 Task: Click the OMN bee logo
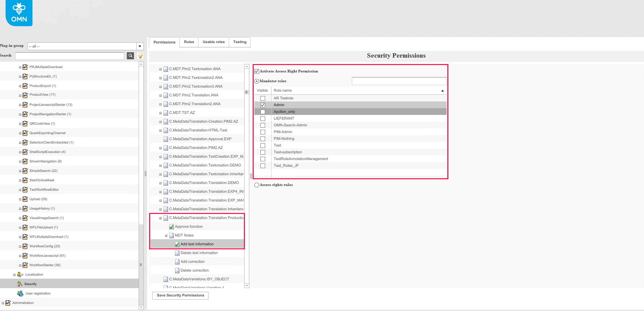pos(19,13)
